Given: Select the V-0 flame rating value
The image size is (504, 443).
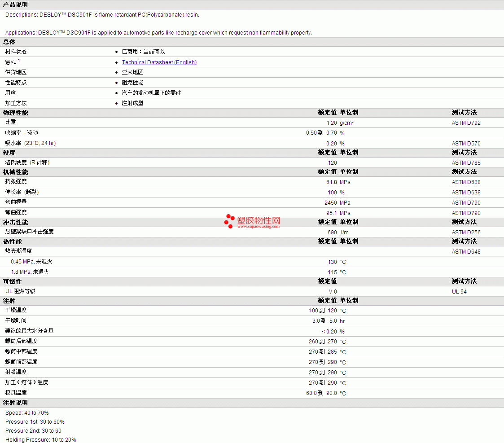Looking at the screenshot, I should [x=333, y=292].
